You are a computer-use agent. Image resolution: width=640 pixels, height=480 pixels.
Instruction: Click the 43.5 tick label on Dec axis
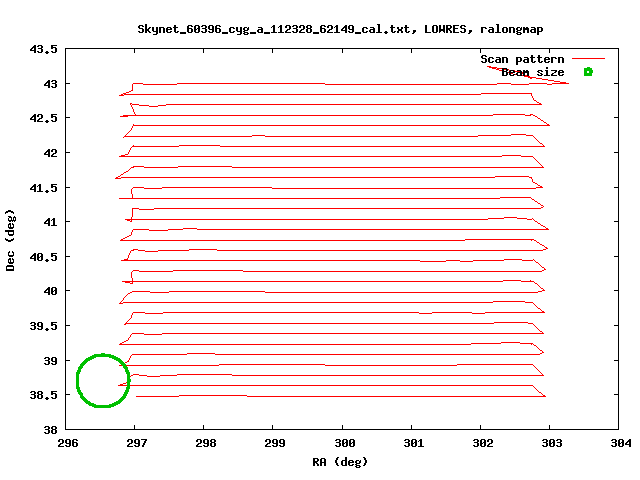click(x=44, y=48)
